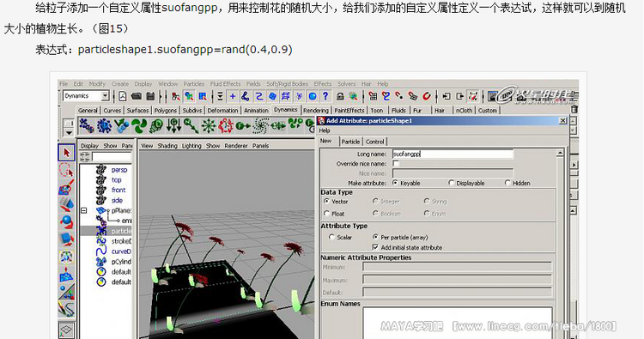Open the Outliner Display menu
The width and height of the screenshot is (644, 339).
(89, 146)
